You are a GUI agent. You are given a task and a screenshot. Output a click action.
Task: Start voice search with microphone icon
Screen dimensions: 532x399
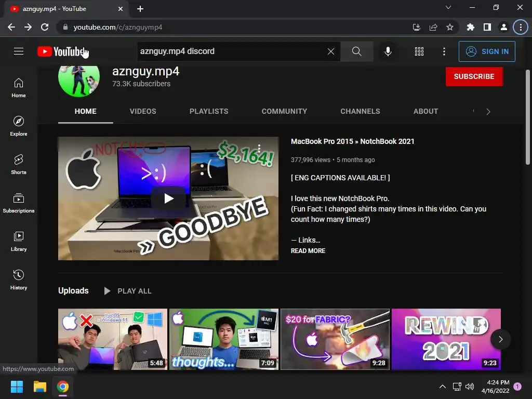388,51
